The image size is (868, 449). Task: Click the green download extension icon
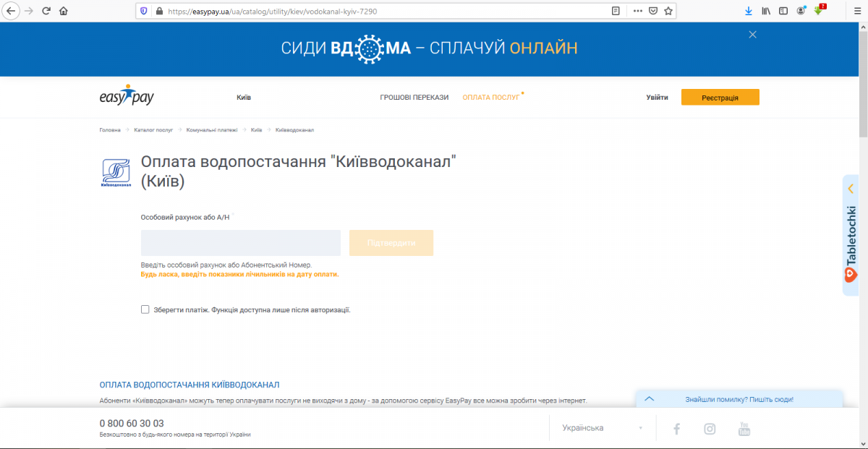click(819, 10)
